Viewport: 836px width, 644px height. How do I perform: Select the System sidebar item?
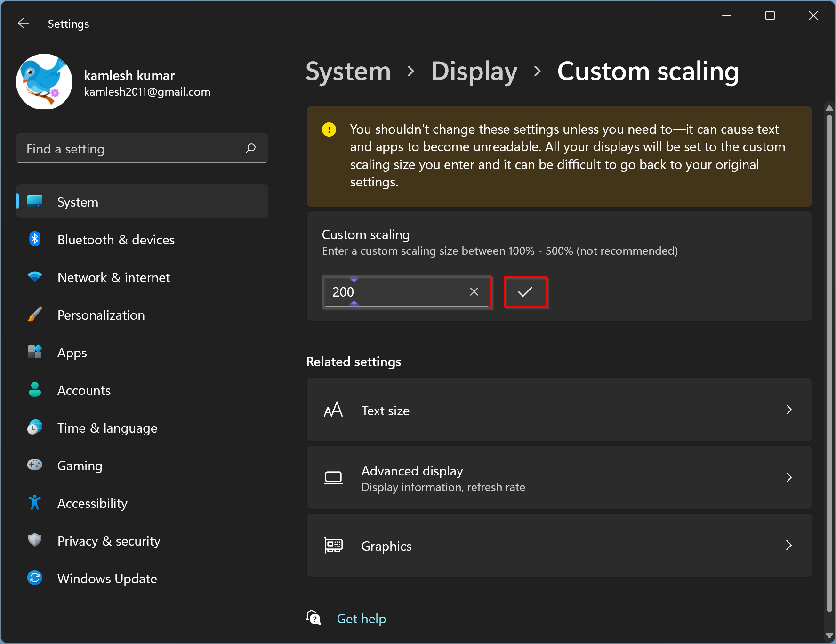pyautogui.click(x=142, y=201)
